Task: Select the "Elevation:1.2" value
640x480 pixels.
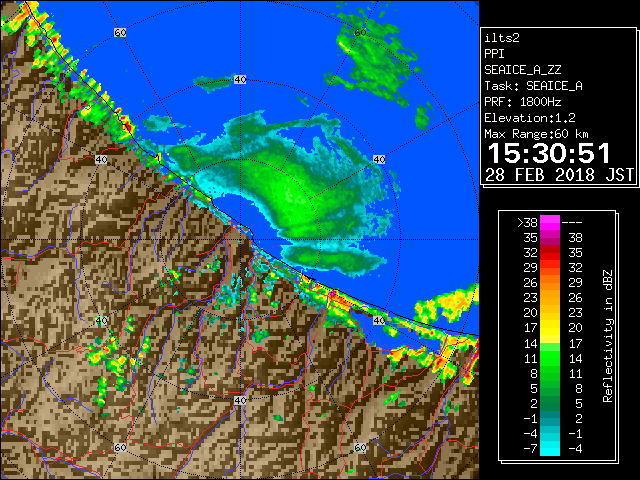Action: 530,118
